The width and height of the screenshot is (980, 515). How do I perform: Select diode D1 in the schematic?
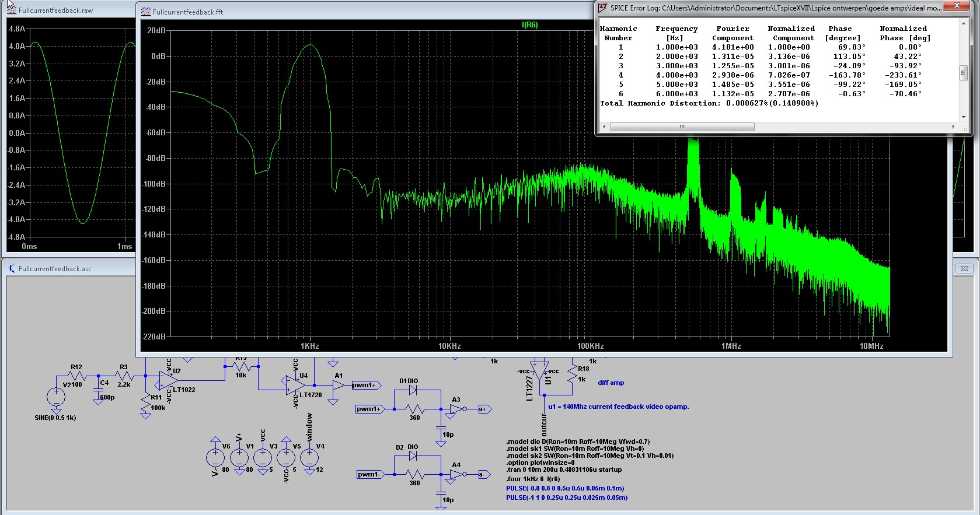pyautogui.click(x=413, y=390)
